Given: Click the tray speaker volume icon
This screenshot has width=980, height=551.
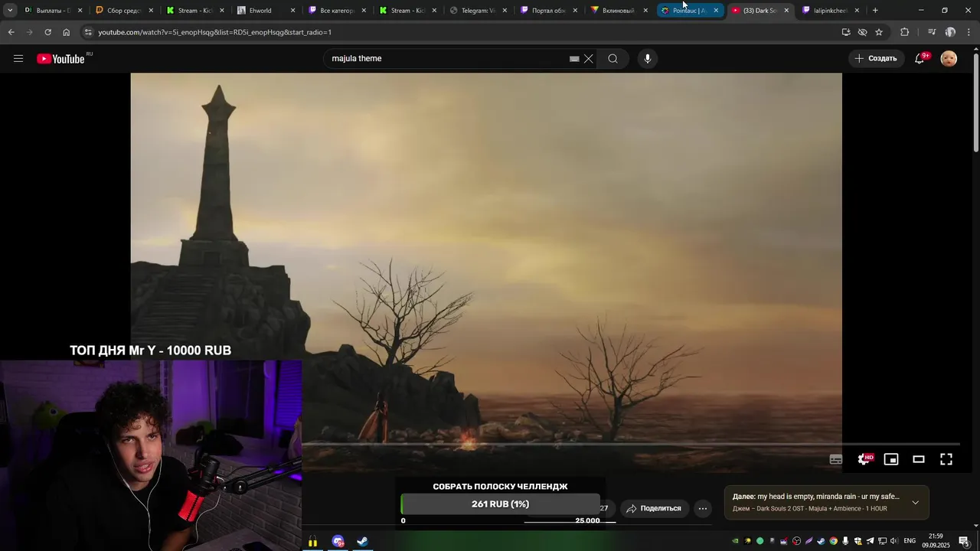Looking at the screenshot, I should click(893, 541).
